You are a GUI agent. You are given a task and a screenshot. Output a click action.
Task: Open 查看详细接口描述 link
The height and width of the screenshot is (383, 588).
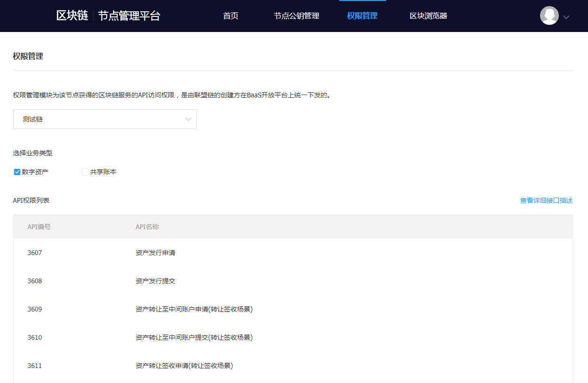click(x=546, y=200)
